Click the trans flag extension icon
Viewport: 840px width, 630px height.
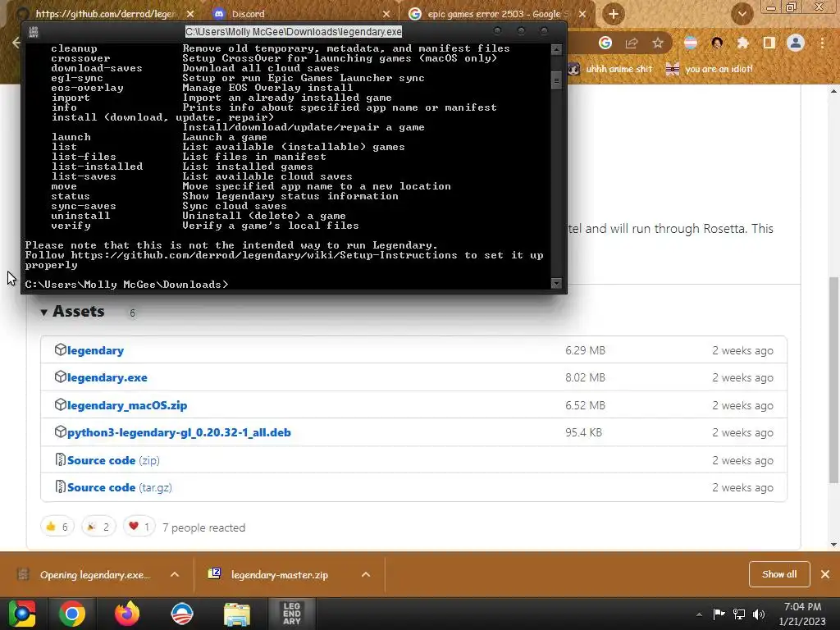(x=691, y=43)
